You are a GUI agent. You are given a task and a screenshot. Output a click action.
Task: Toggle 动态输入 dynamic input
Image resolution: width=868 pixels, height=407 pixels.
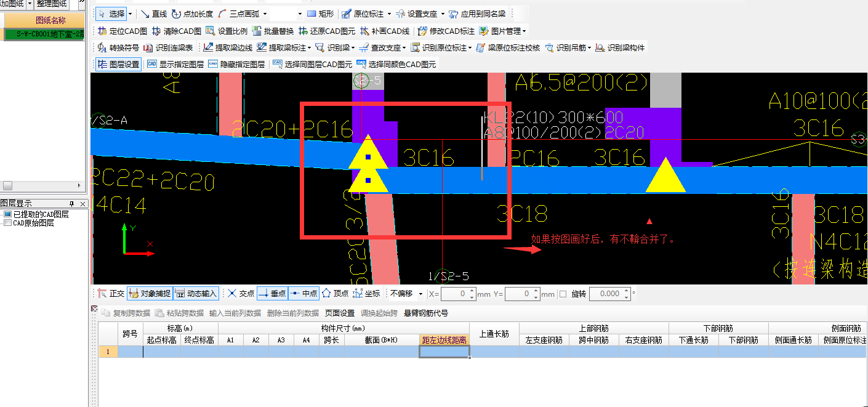(196, 294)
